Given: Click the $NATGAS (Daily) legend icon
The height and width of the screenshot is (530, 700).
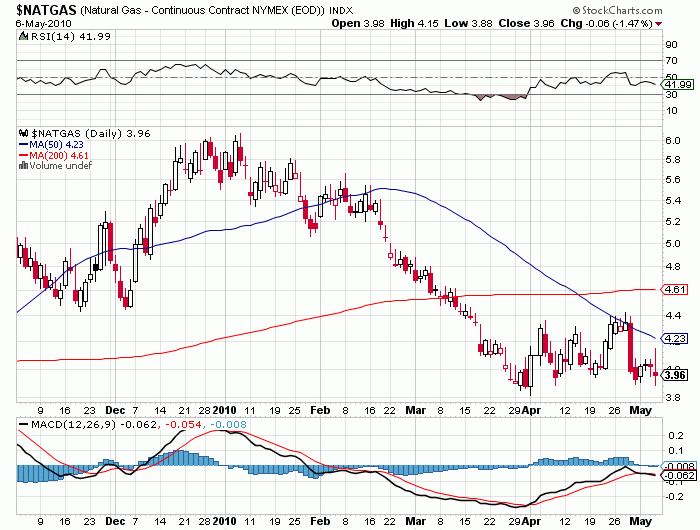Looking at the screenshot, I should tap(22, 132).
